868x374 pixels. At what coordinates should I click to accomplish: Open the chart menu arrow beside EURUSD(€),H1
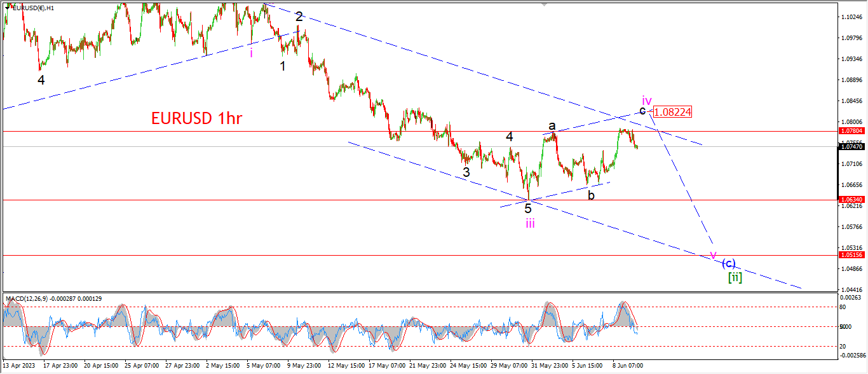(6, 7)
